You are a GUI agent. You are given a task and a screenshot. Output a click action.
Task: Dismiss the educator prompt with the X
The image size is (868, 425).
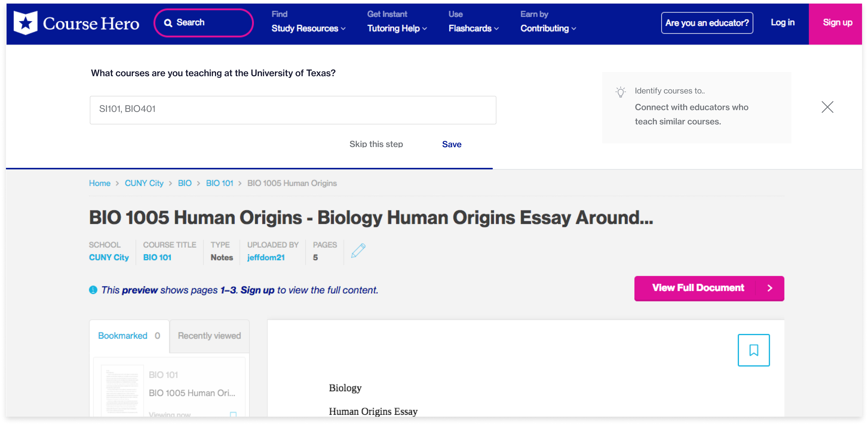click(x=827, y=107)
